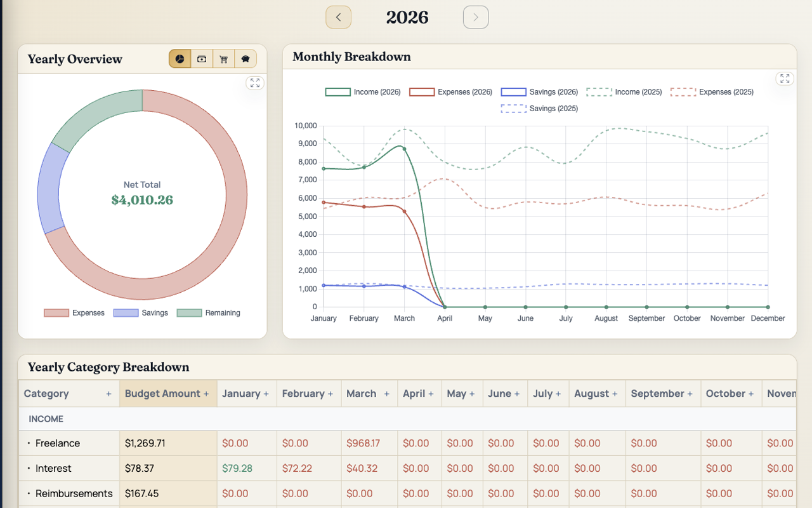Screen dimensions: 812x508
Task: Expand the Yearly Overview chart fullscreen
Action: click(255, 83)
